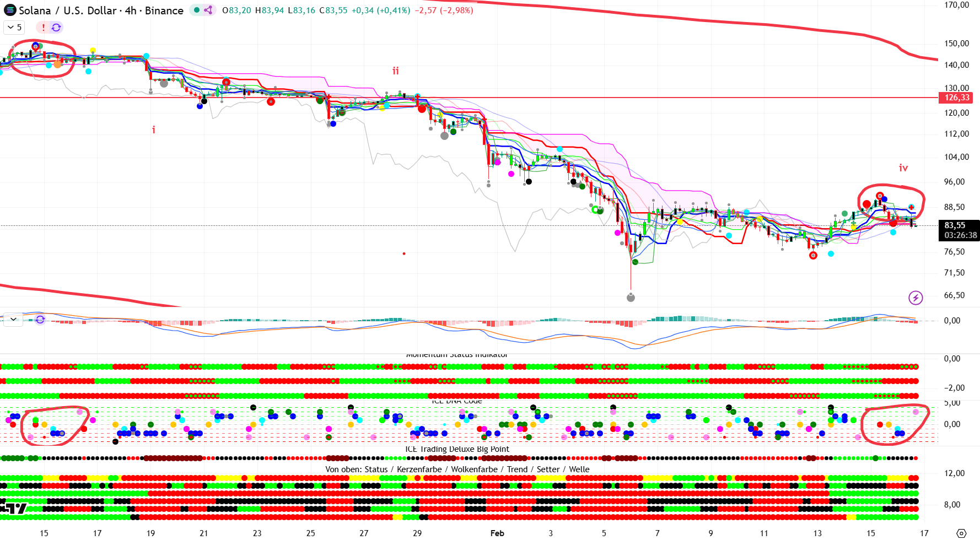Click the Solana symbol logo
The height and width of the screenshot is (540, 980).
pyautogui.click(x=10, y=10)
